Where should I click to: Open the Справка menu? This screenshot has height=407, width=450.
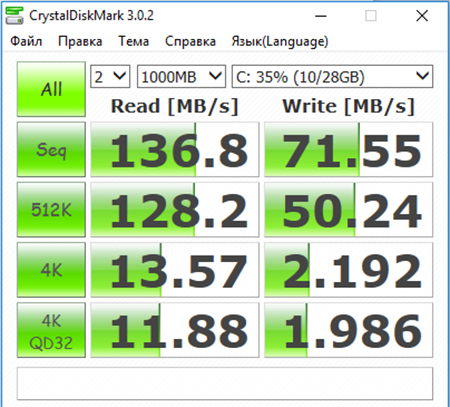(190, 41)
